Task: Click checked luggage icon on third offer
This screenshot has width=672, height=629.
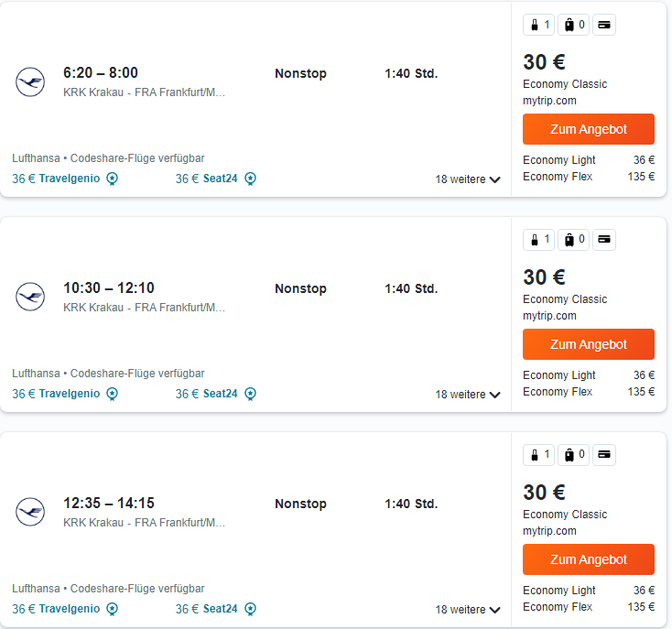Action: tap(574, 455)
